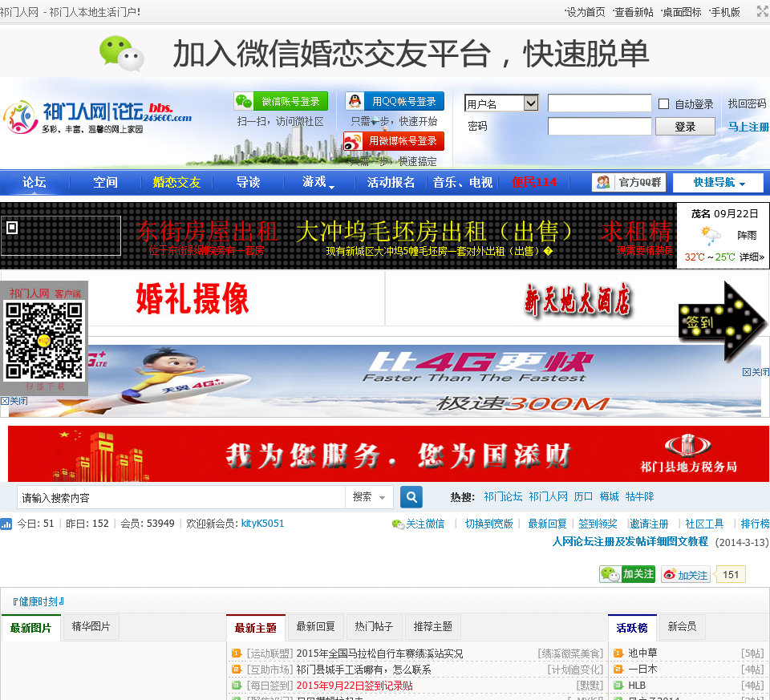Open the 婚礼摄像 ad

192,298
